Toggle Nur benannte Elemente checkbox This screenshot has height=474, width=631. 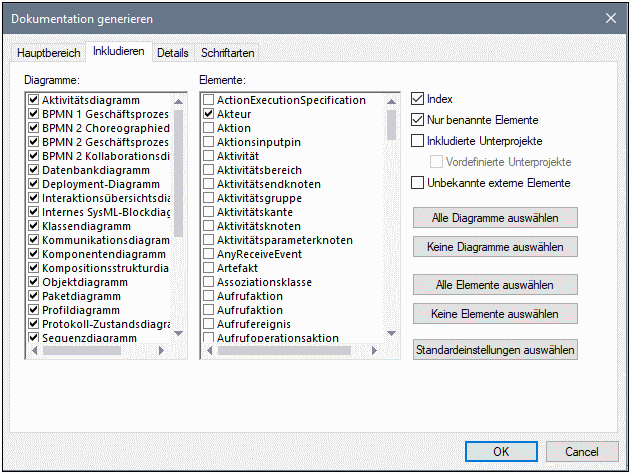click(x=418, y=120)
